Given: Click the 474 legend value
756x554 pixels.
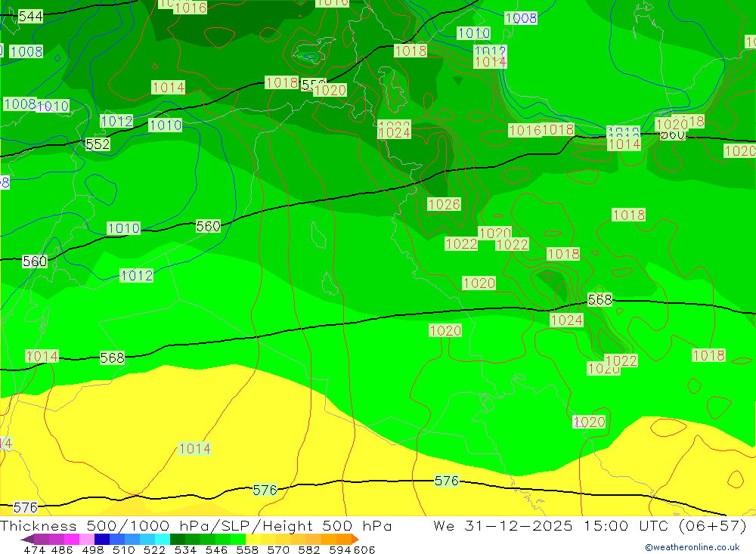Looking at the screenshot, I should point(34,549).
